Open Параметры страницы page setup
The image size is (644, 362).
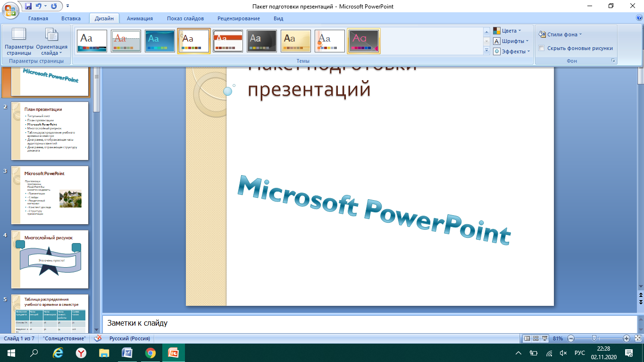pyautogui.click(x=19, y=42)
